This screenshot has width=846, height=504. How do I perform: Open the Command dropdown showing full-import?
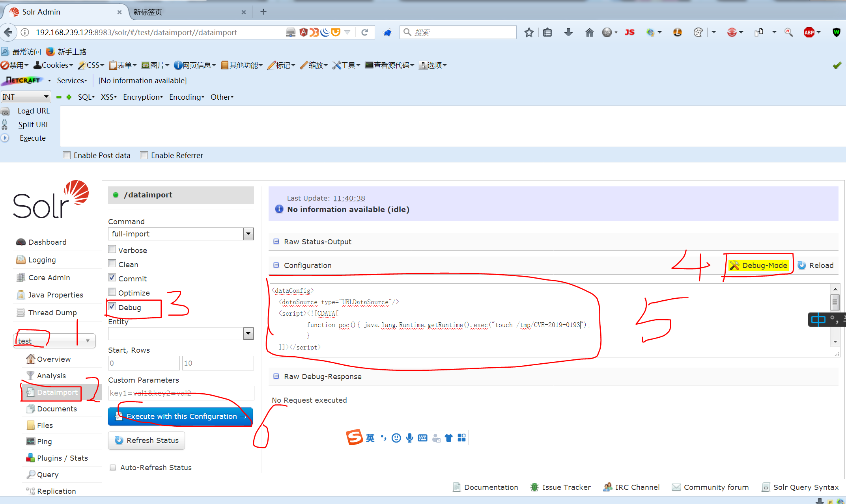tap(248, 234)
